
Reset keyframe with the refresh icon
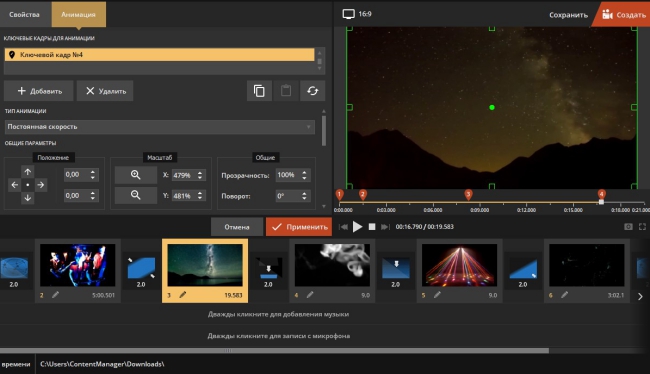coord(313,91)
